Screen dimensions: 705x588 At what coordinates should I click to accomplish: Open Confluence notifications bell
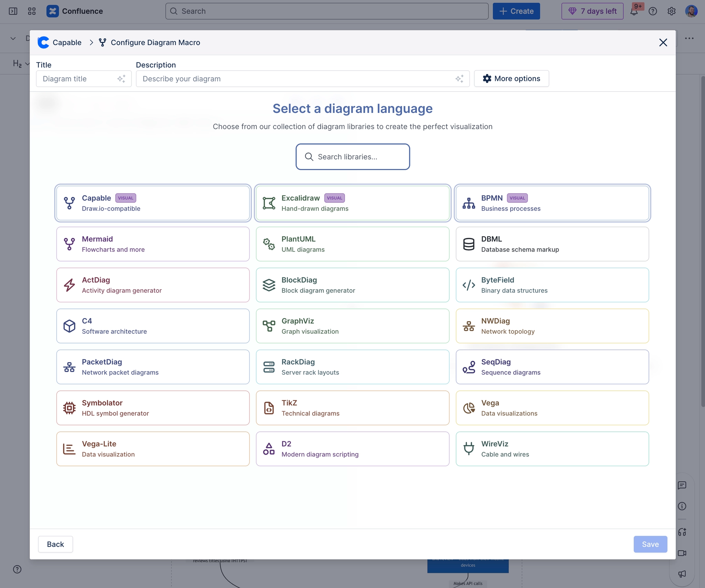point(634,11)
